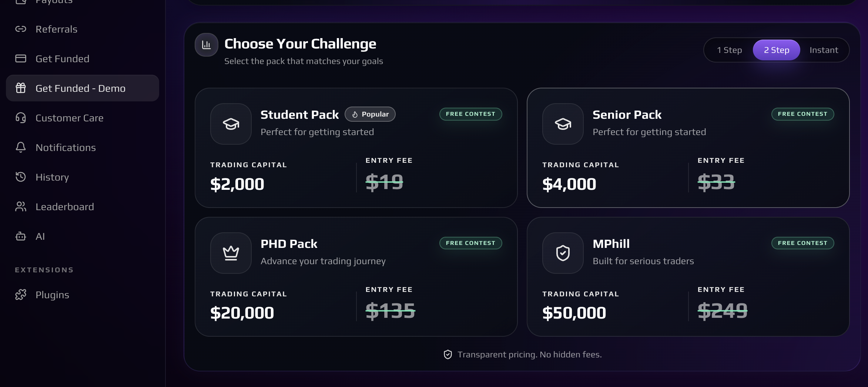Switch challenge type to Instant

tap(824, 50)
